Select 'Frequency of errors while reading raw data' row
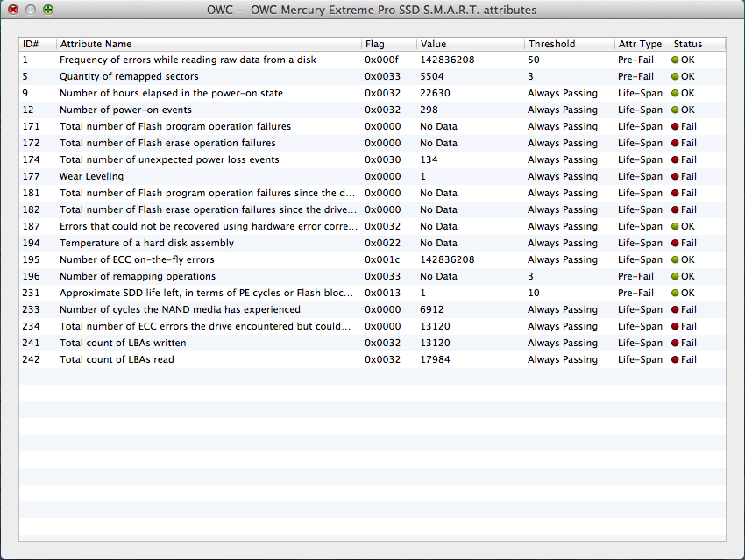745x560 pixels. (x=372, y=60)
